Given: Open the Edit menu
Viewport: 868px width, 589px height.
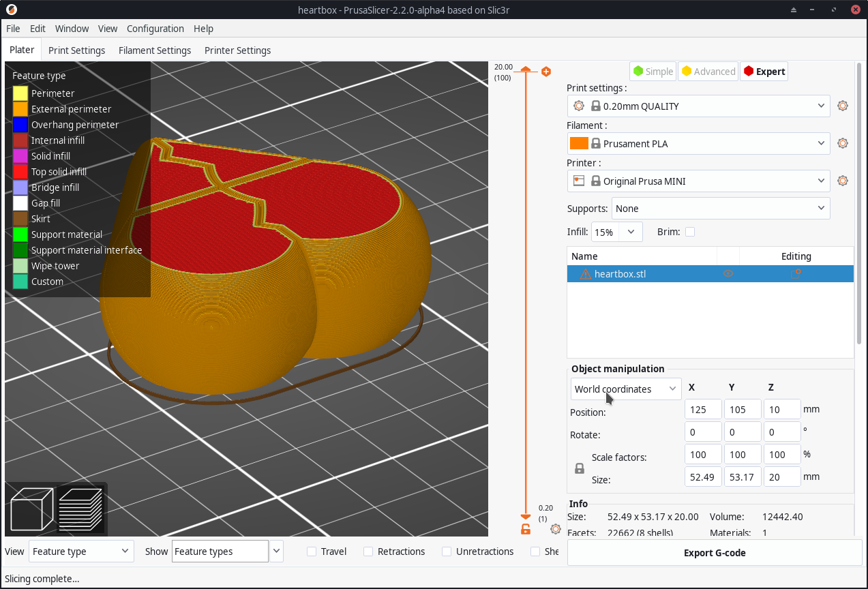Looking at the screenshot, I should pos(38,29).
